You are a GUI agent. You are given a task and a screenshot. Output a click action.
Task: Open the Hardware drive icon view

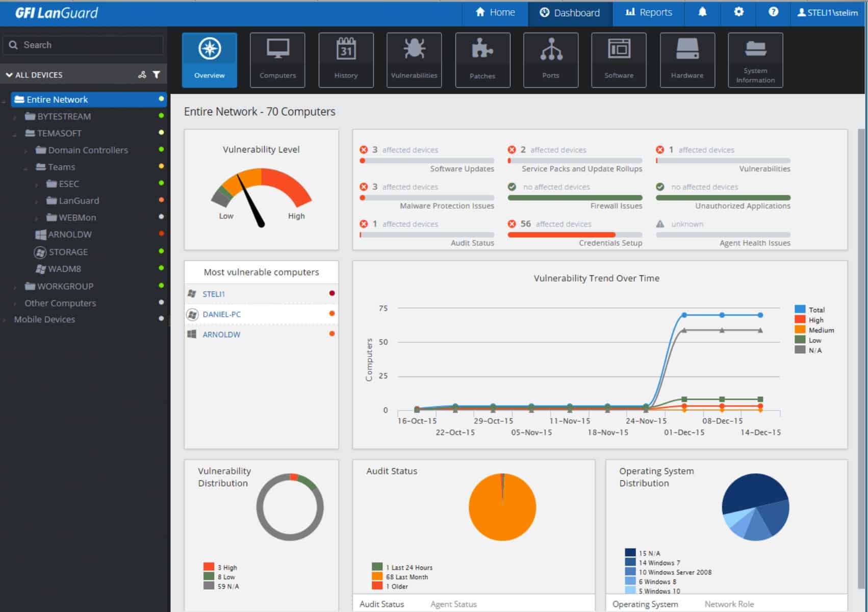point(687,60)
